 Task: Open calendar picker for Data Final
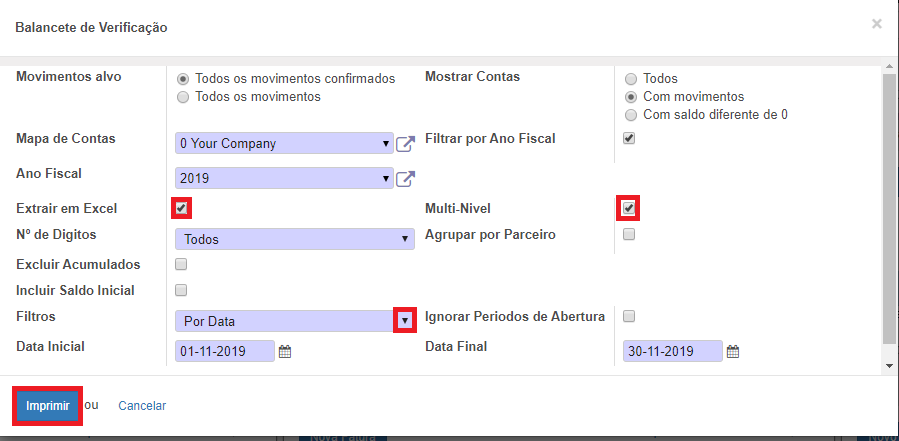(732, 352)
